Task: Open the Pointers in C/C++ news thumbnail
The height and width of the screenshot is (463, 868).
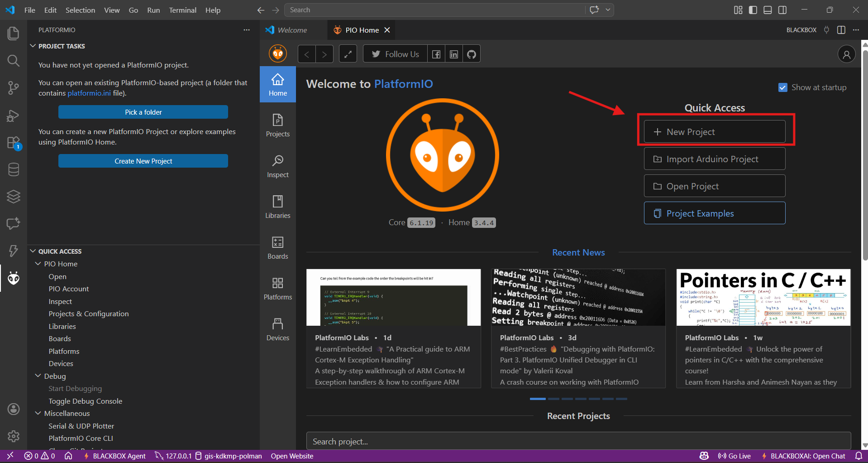Action: 763,298
